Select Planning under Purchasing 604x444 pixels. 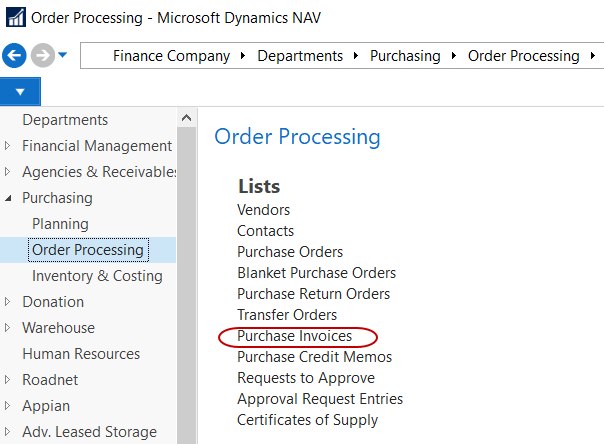tap(60, 224)
